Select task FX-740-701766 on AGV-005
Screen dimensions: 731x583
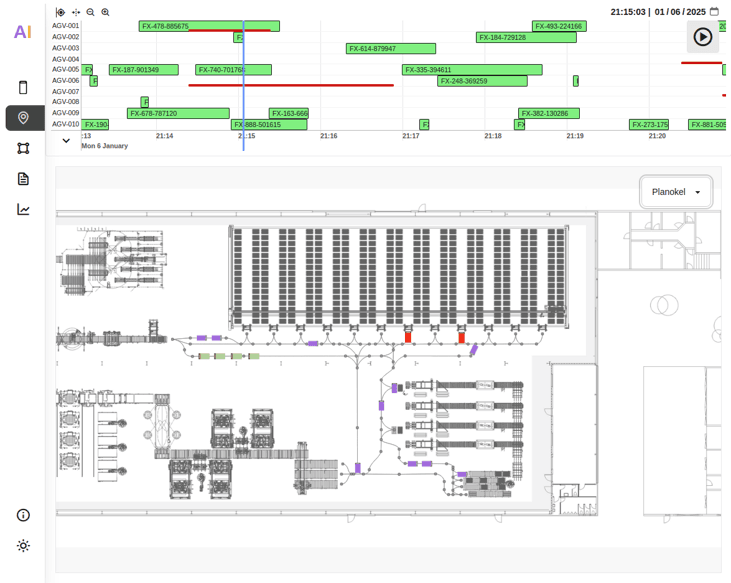[x=233, y=70]
